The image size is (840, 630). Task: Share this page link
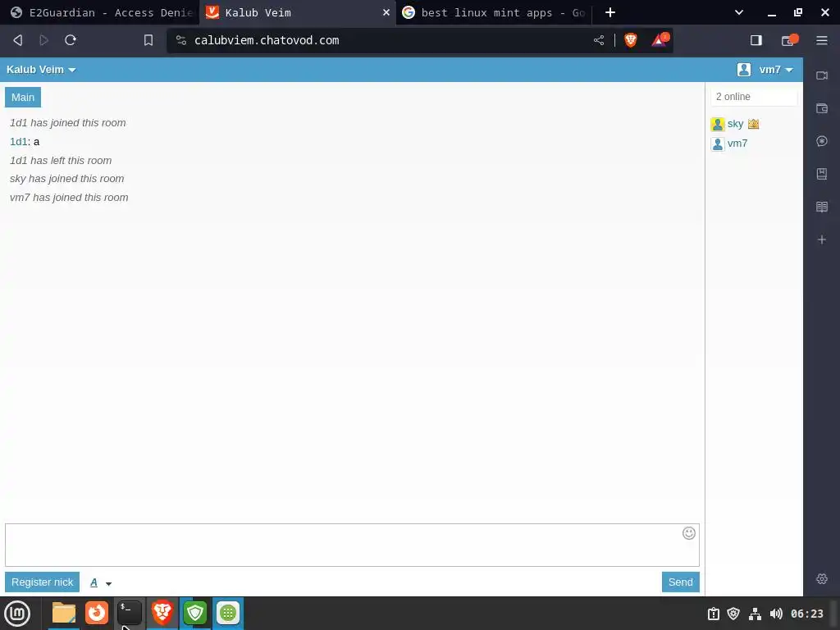(598, 40)
